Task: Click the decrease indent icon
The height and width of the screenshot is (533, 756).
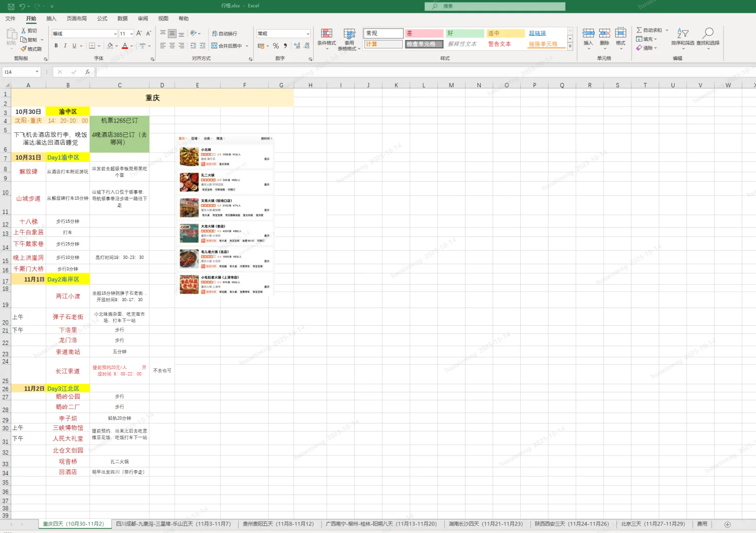Action: (193, 46)
